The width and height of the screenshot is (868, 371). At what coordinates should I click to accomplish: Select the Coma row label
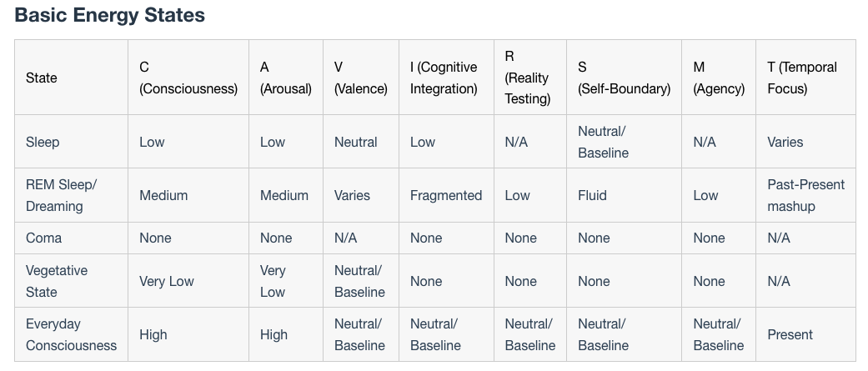43,238
